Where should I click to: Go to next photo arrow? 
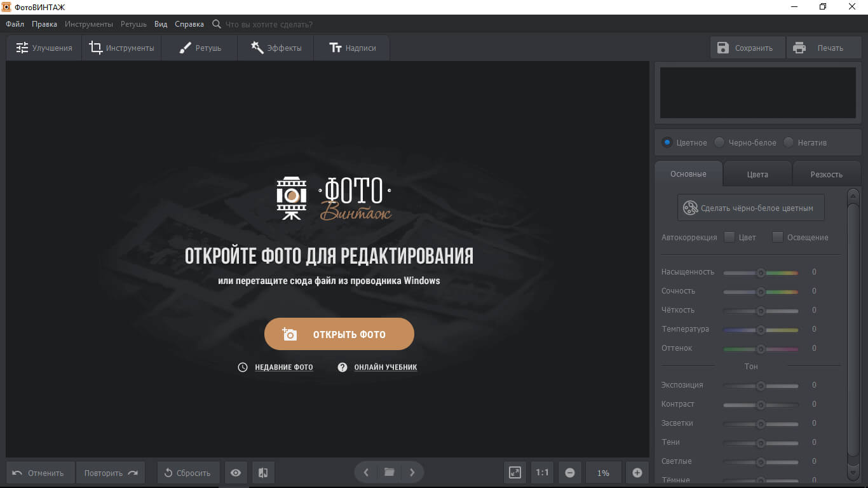point(412,472)
